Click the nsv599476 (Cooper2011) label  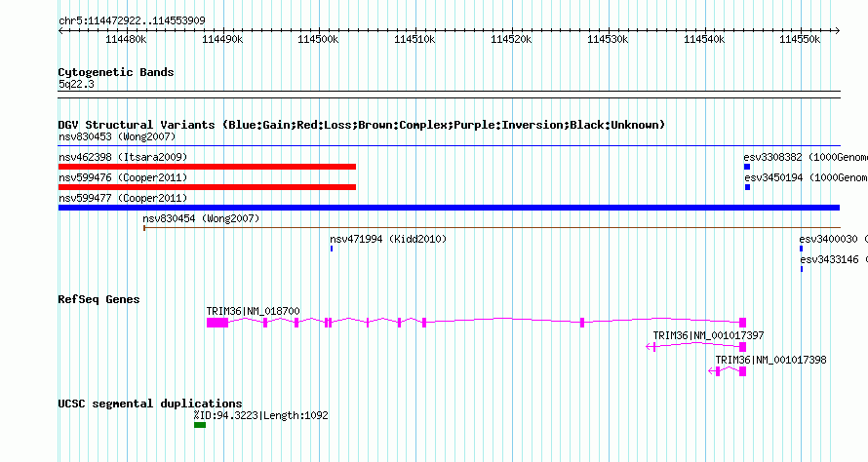[x=123, y=177]
